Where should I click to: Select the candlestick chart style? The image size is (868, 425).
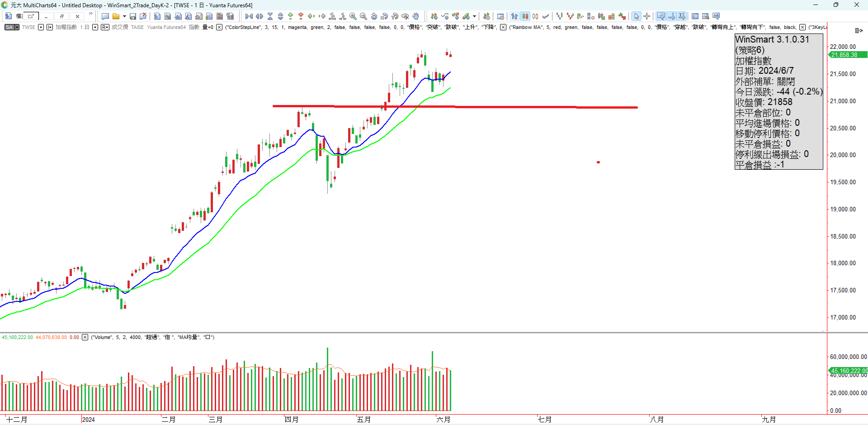click(x=525, y=16)
